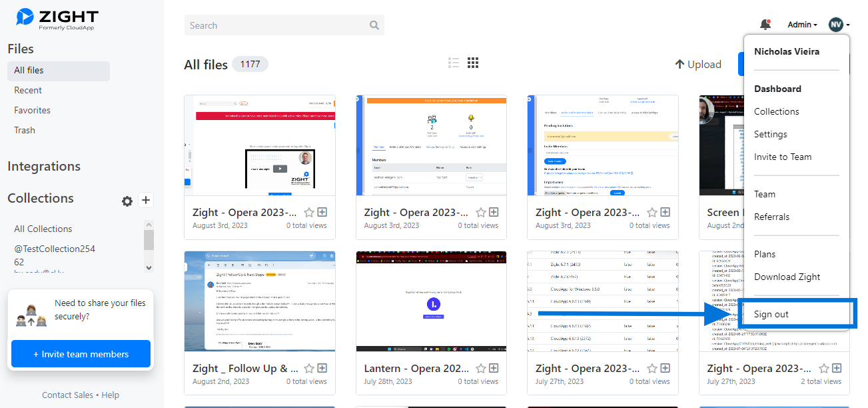Click the caret next to NV avatar
This screenshot has width=868, height=408.
point(848,25)
